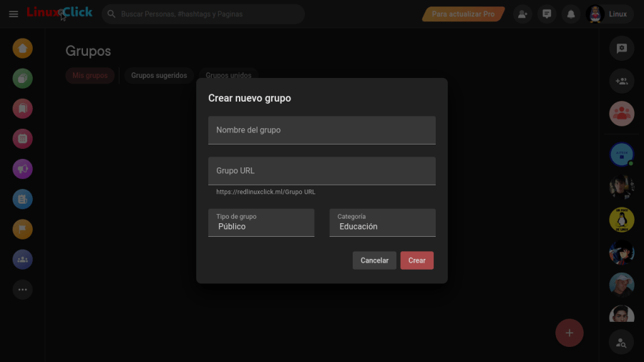Image resolution: width=644 pixels, height=362 pixels.
Task: Click the Nombre del grupo input field
Action: 322,130
